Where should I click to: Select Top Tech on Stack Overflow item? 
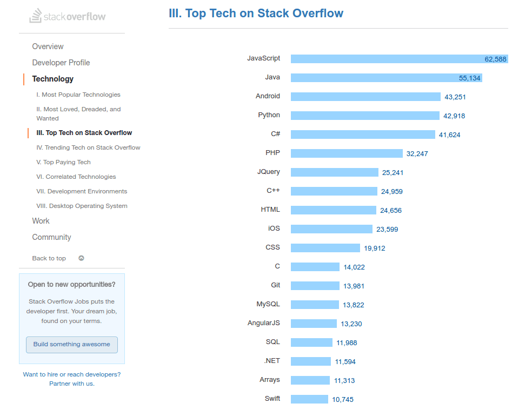point(84,133)
